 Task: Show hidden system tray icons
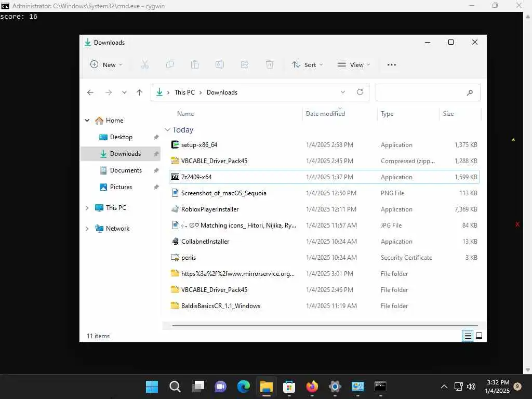[444, 387]
